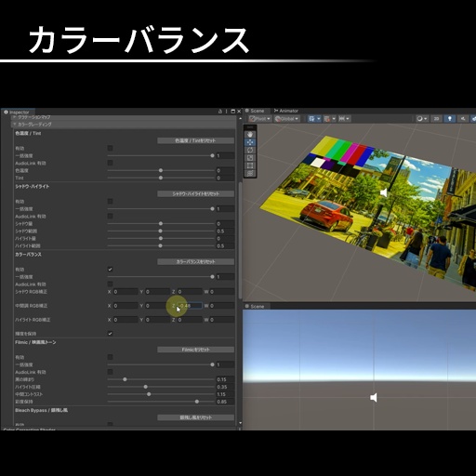Select the Scale tool in Scene overlay
Viewport: 476px width, 476px height.
pyautogui.click(x=250, y=158)
